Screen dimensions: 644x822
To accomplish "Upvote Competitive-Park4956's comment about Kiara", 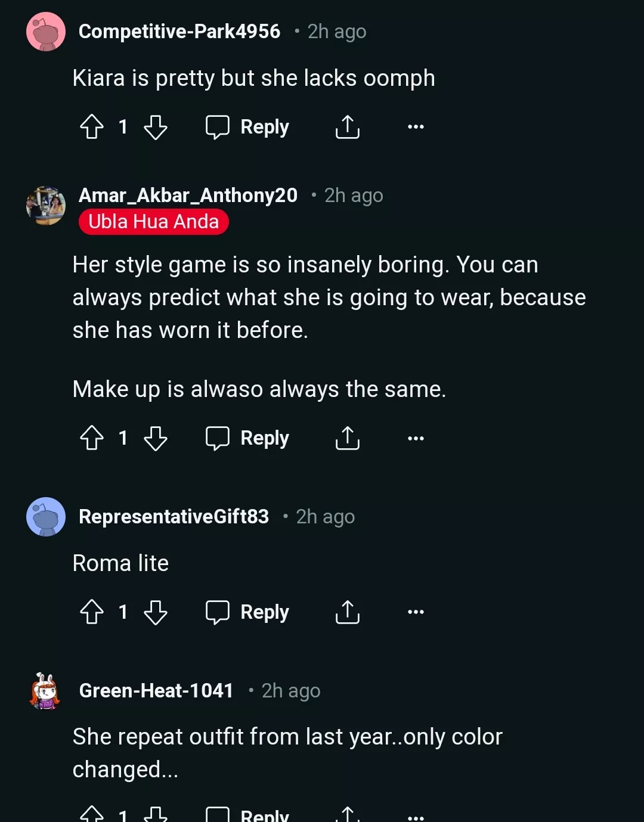I will 92,127.
